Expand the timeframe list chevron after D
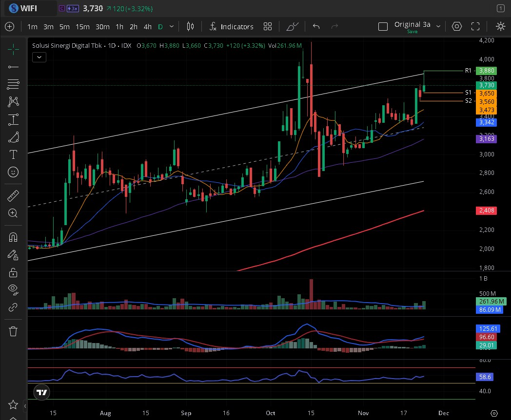This screenshot has width=511, height=420. [171, 27]
